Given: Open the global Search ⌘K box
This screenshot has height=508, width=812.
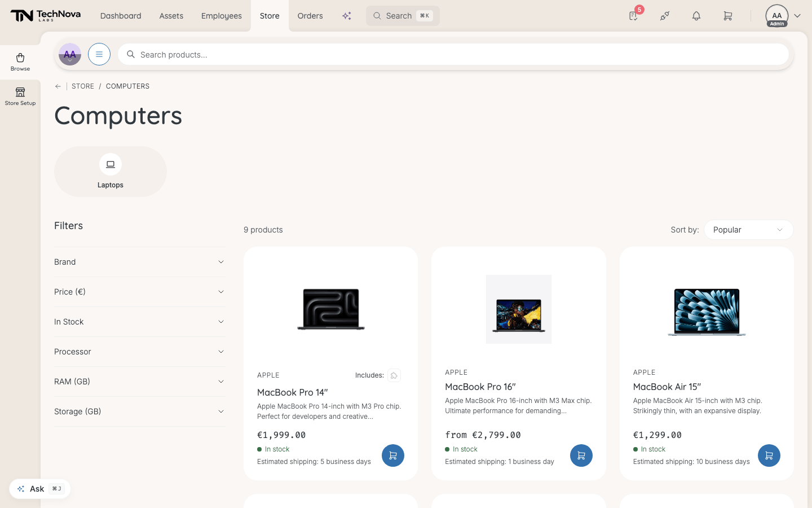Looking at the screenshot, I should click(x=403, y=16).
